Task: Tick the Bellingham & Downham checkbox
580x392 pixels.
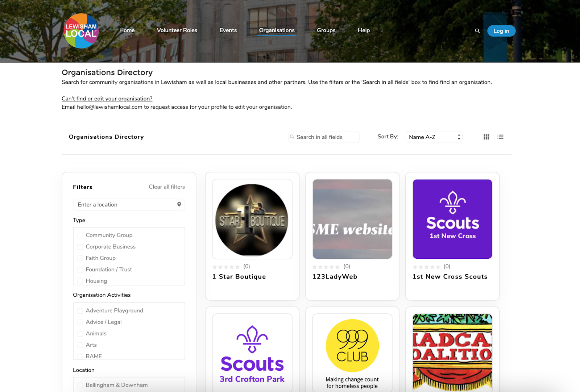Action: 80,385
